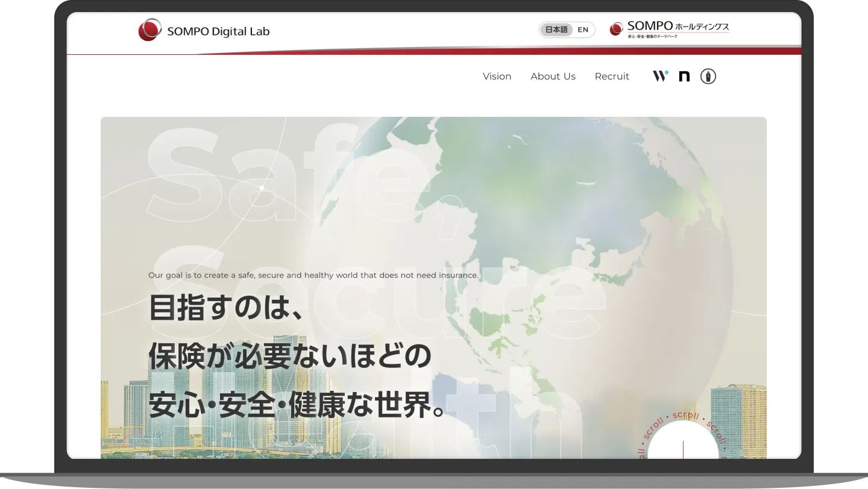Open the note 'n' icon link
This screenshot has height=489, width=868.
click(684, 76)
